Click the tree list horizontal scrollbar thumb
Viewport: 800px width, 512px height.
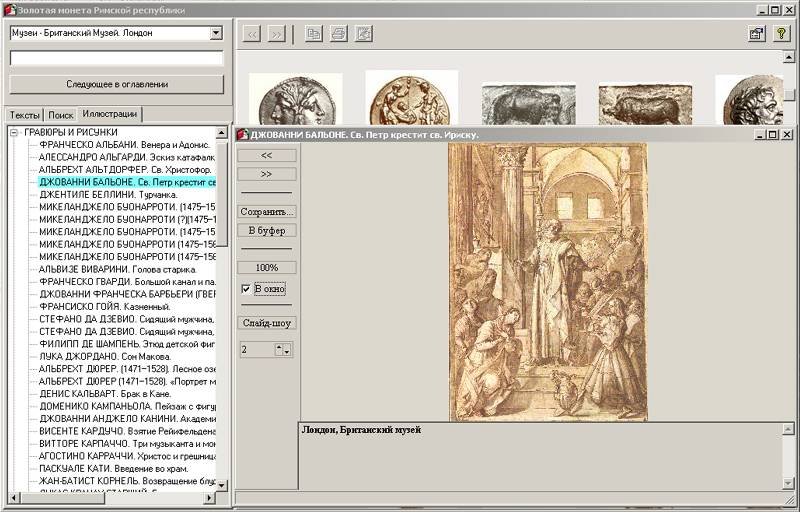pyautogui.click(x=62, y=498)
